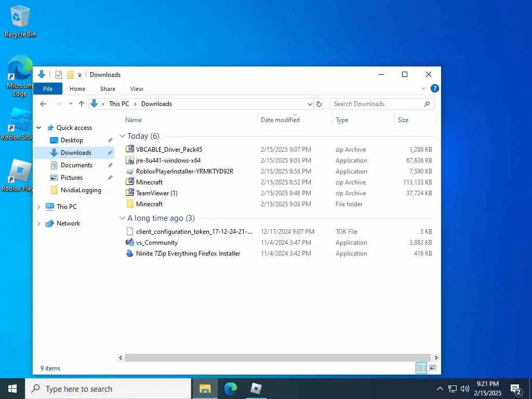Refresh the Downloads folder
This screenshot has width=532, height=399.
[319, 104]
